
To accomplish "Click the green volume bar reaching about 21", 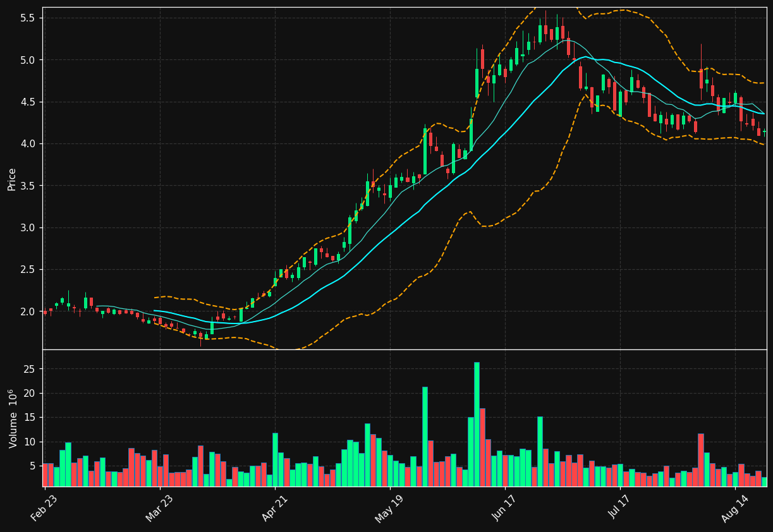I will (425, 437).
